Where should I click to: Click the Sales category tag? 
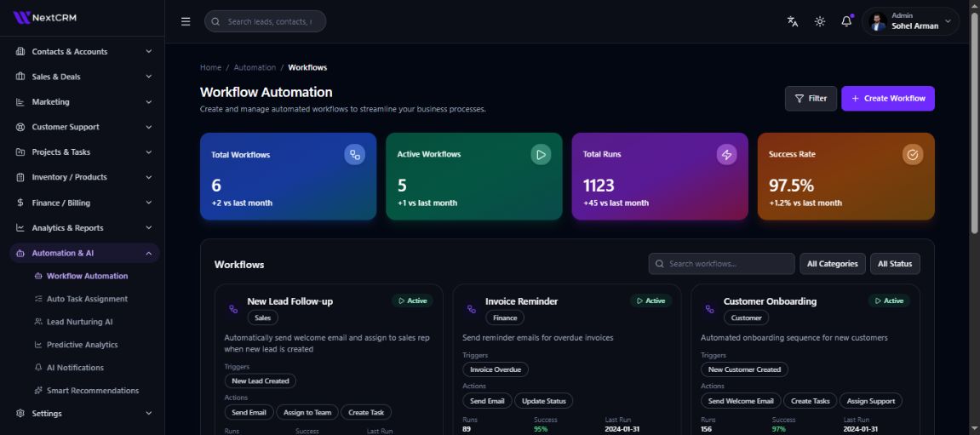(262, 318)
